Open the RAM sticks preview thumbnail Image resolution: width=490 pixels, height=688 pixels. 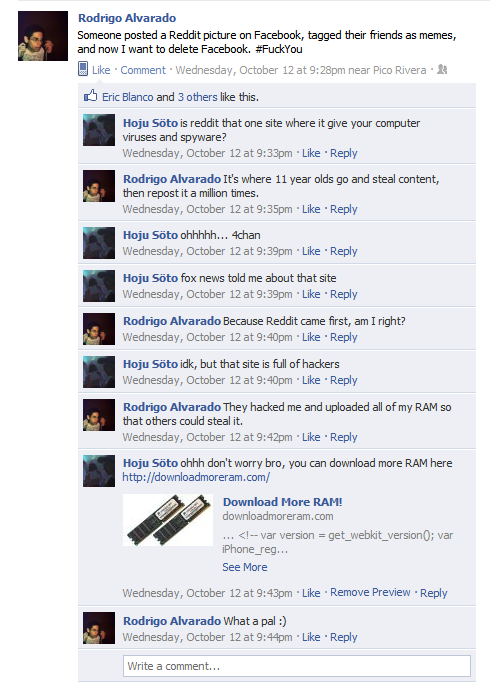coord(168,520)
